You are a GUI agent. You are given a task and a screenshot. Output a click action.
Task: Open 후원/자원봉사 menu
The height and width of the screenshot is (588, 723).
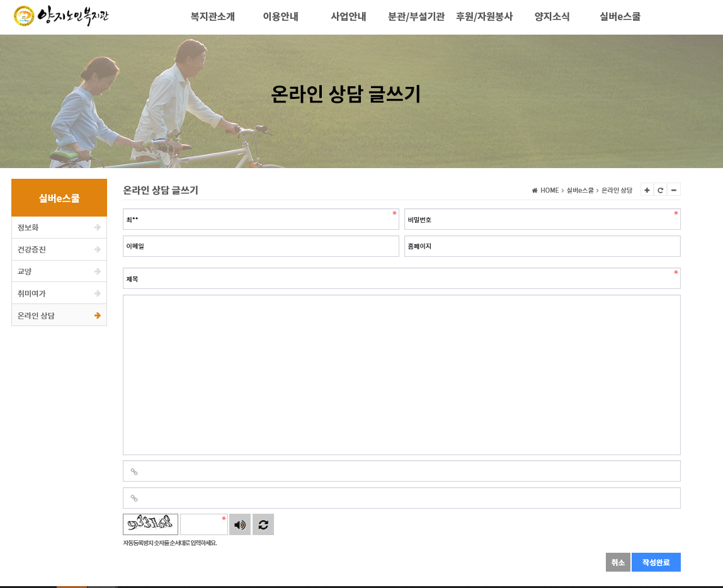tap(484, 16)
